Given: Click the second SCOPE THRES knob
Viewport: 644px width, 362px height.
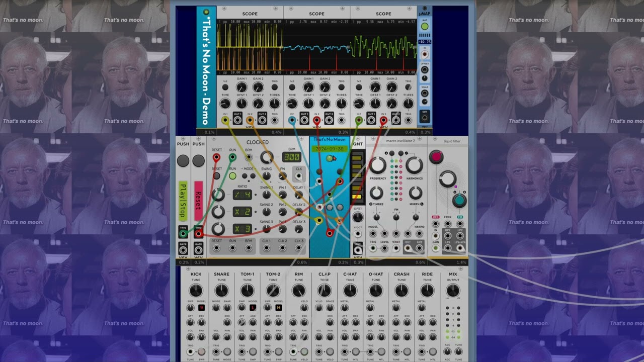Looking at the screenshot, I should [x=341, y=104].
